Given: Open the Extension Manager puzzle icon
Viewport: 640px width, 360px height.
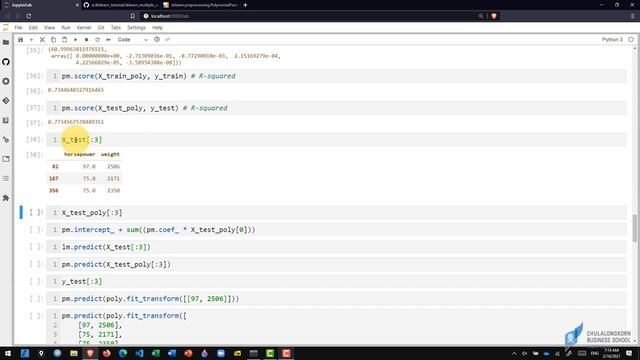Looking at the screenshot, I should (x=6, y=198).
